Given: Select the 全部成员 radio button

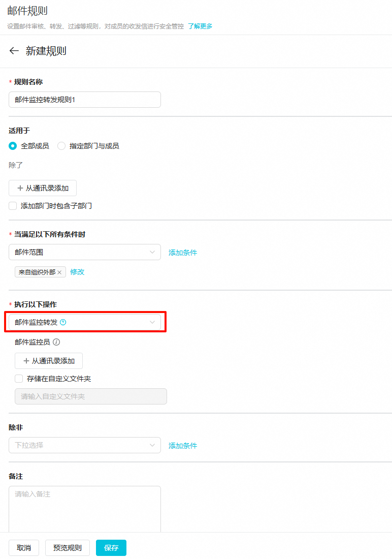Looking at the screenshot, I should [13, 146].
